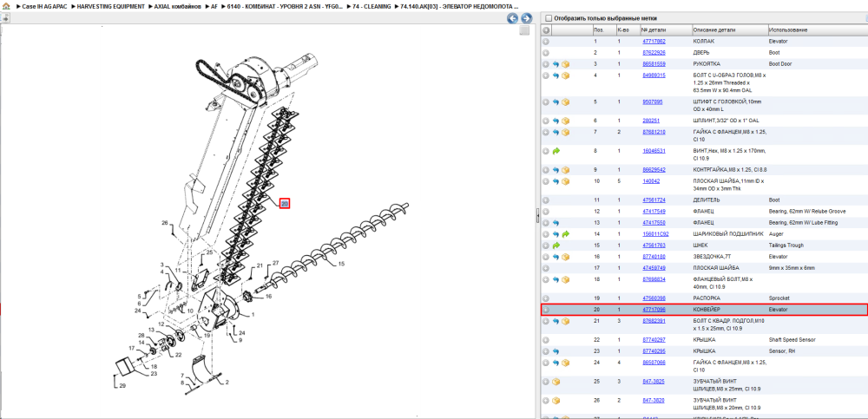Image resolution: width=868 pixels, height=419 pixels.
Task: Click the kit box icon for РУКОЯТКА
Action: pyautogui.click(x=565, y=64)
